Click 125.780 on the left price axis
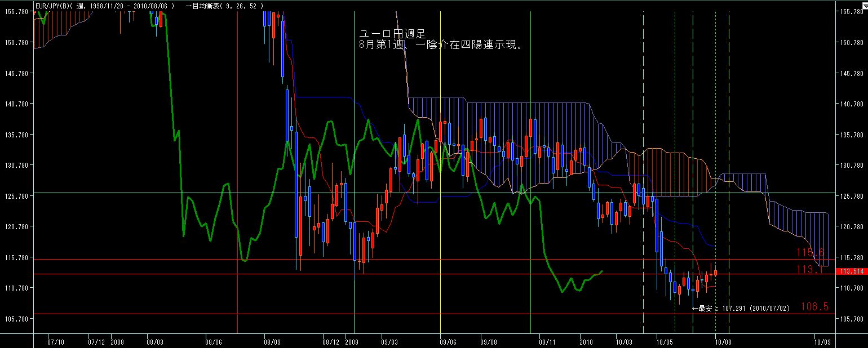 coord(15,195)
